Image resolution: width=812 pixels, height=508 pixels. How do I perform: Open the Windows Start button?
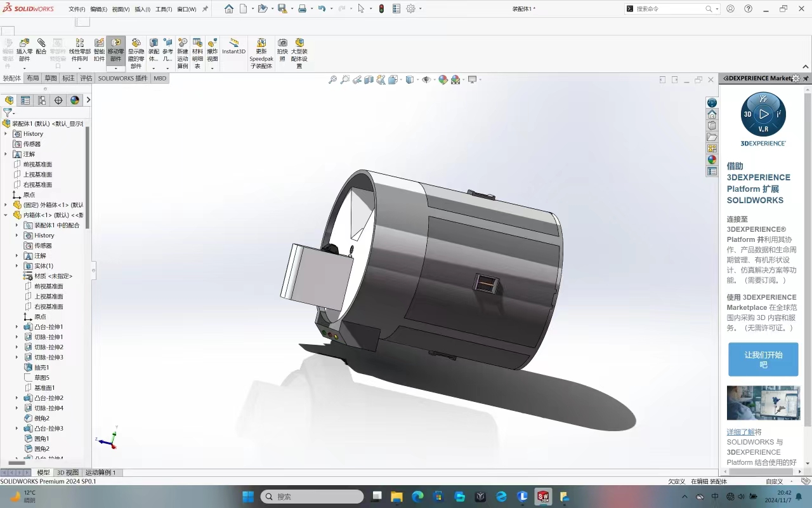(247, 497)
